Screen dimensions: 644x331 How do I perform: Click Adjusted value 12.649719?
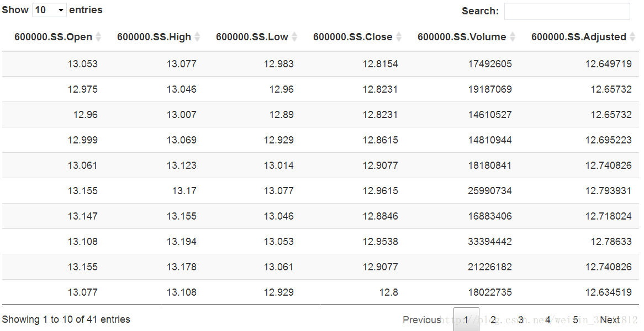(608, 64)
